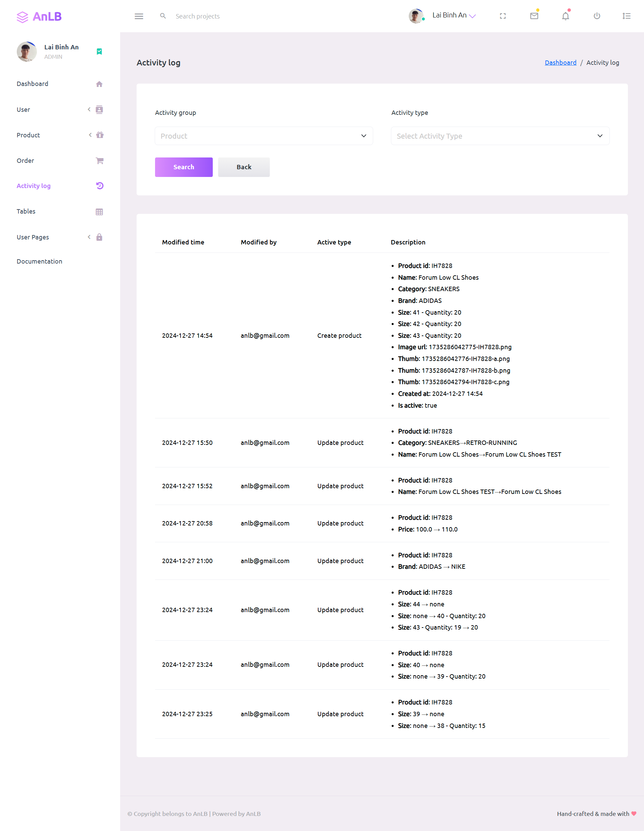Image resolution: width=644 pixels, height=831 pixels.
Task: Click the power logout icon
Action: click(x=597, y=16)
